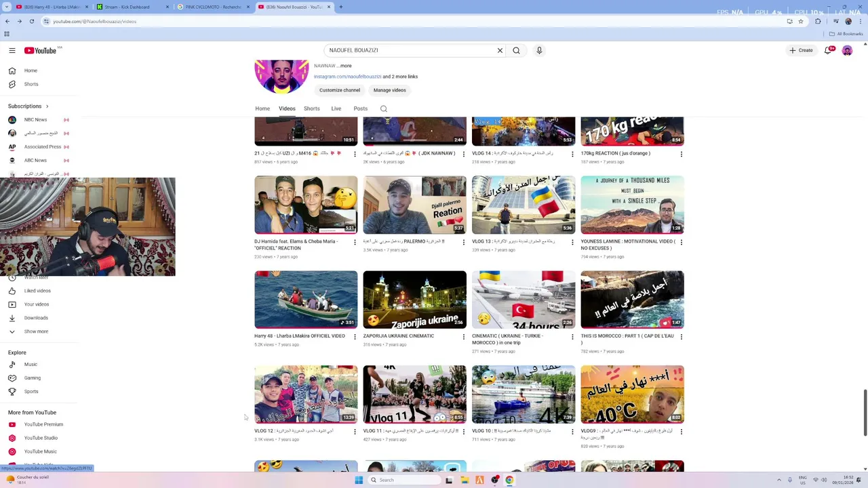The width and height of the screenshot is (868, 488).
Task: Open the account avatar menu
Action: (847, 50)
